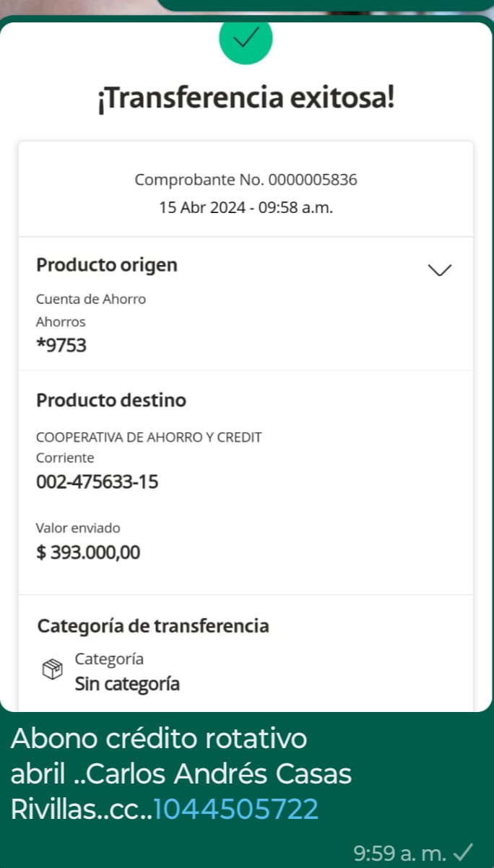This screenshot has width=494, height=868.
Task: Click the ¡Transferencia exitosa! heading
Action: coord(246,98)
